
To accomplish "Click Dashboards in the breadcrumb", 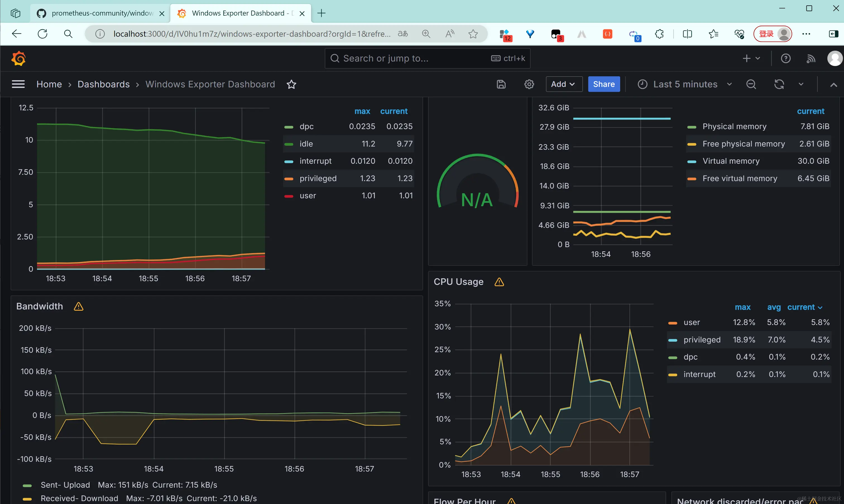I will tap(103, 84).
